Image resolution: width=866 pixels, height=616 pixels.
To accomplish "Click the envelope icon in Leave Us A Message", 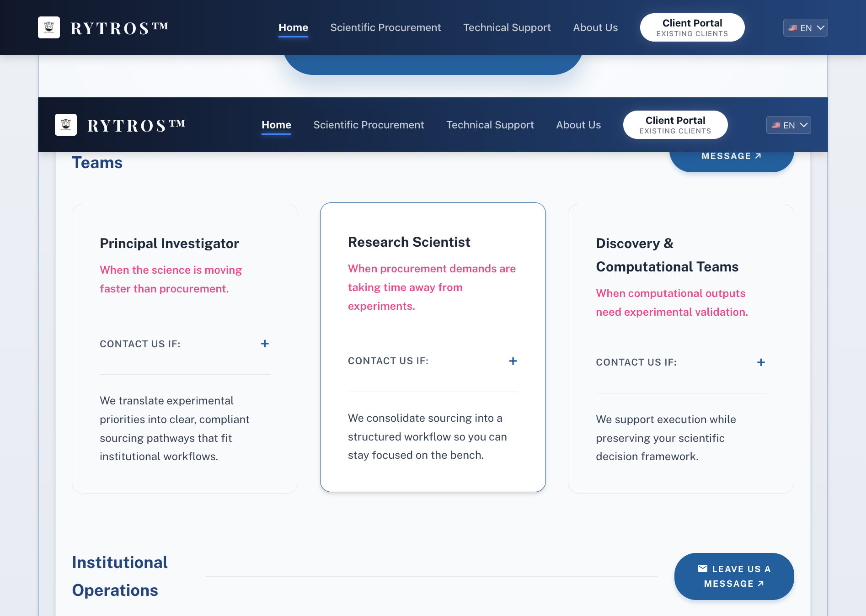I will tap(703, 568).
